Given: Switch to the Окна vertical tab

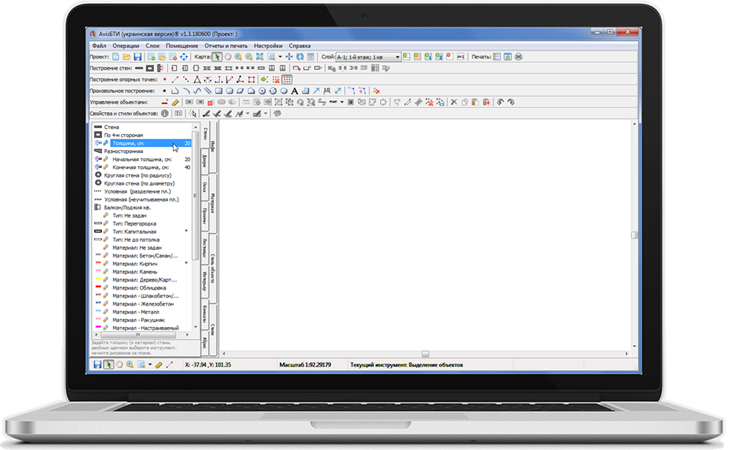Looking at the screenshot, I should 204,188.
